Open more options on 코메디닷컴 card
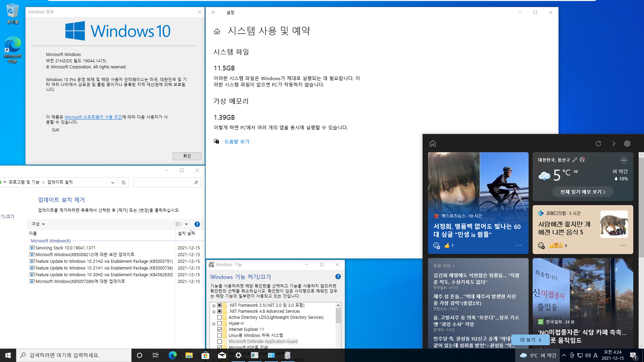 623,245
